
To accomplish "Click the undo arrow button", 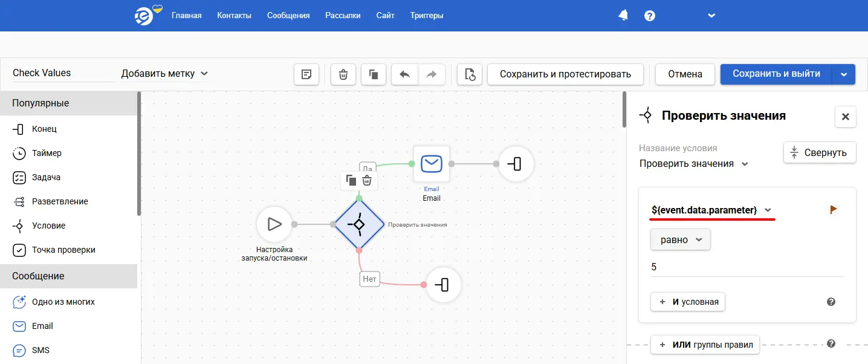I will point(405,74).
